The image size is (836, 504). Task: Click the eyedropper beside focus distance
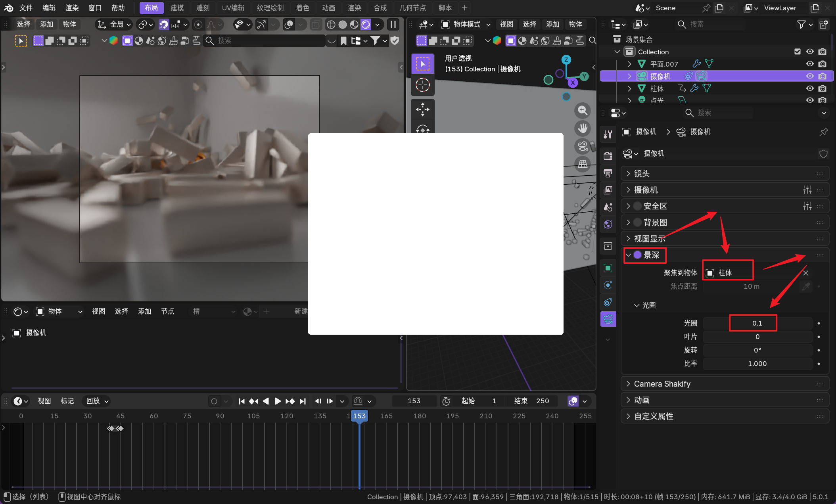pos(805,286)
